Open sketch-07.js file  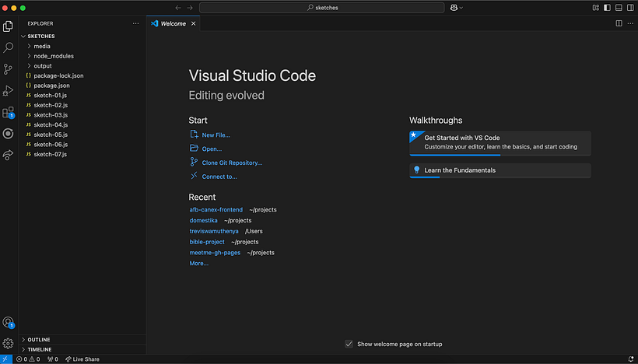point(83,154)
